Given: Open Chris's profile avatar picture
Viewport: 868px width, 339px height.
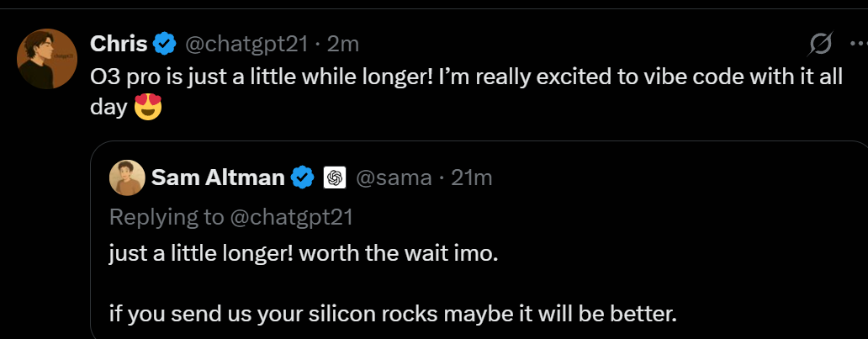Looking at the screenshot, I should 47,59.
